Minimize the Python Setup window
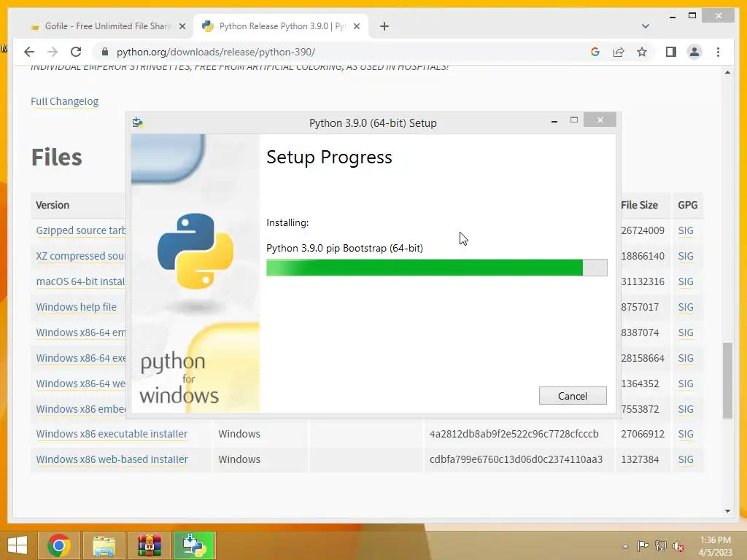 [x=554, y=122]
